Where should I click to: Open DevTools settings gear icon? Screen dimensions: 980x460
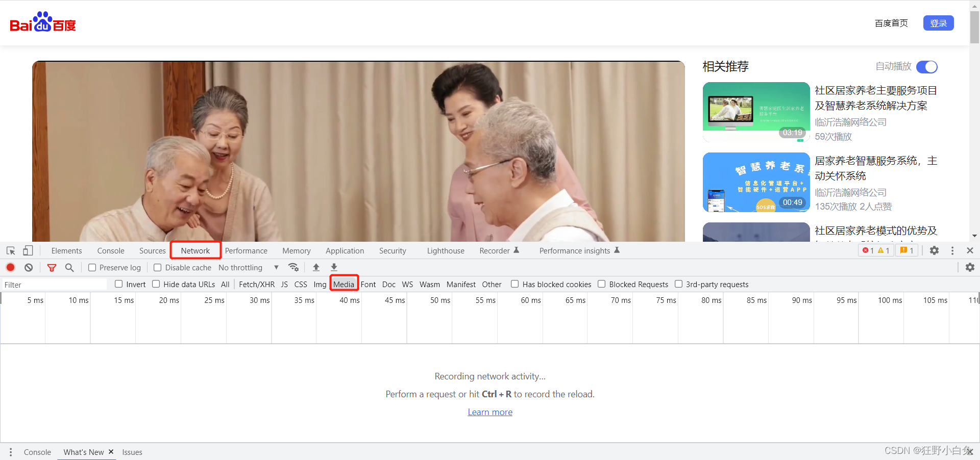point(934,250)
